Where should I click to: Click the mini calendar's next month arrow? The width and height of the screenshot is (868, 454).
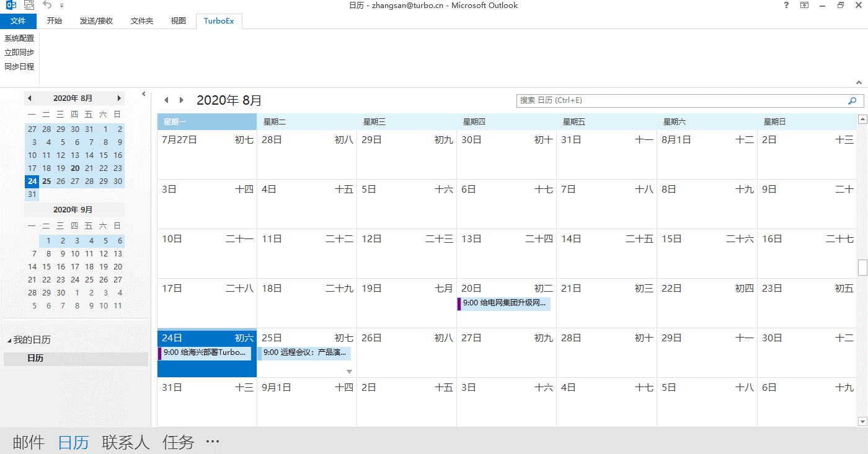click(119, 98)
